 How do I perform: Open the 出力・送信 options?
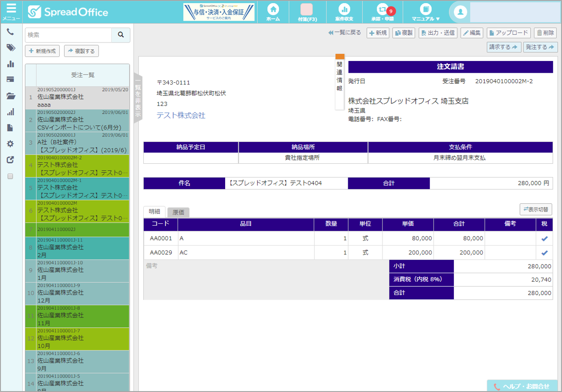[x=438, y=33]
